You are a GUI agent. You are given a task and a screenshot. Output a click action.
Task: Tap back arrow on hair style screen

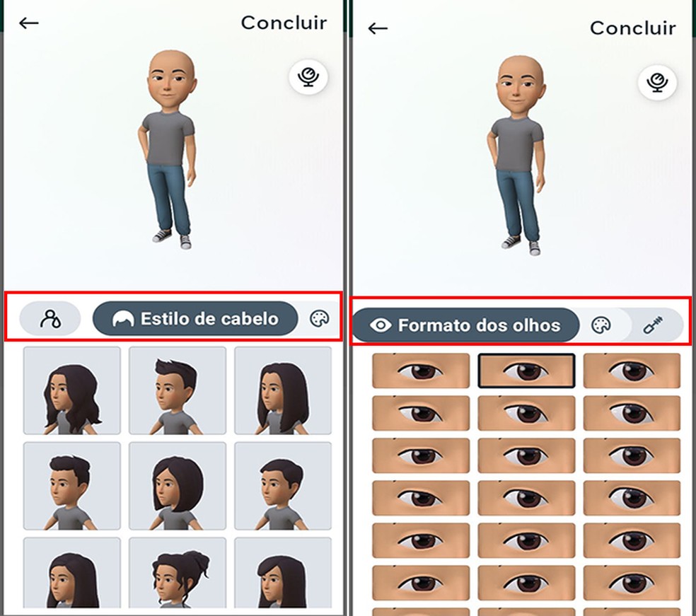pyautogui.click(x=29, y=23)
